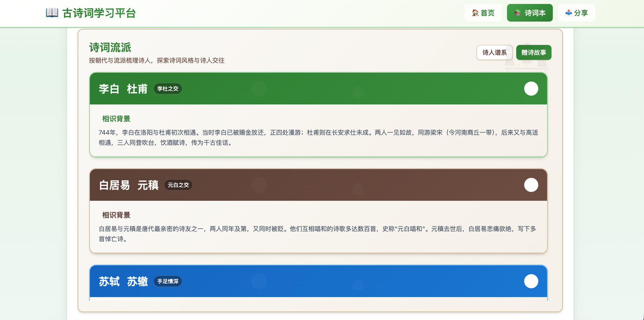Click 相识背景 heading under 李白 杜甫

(116, 119)
